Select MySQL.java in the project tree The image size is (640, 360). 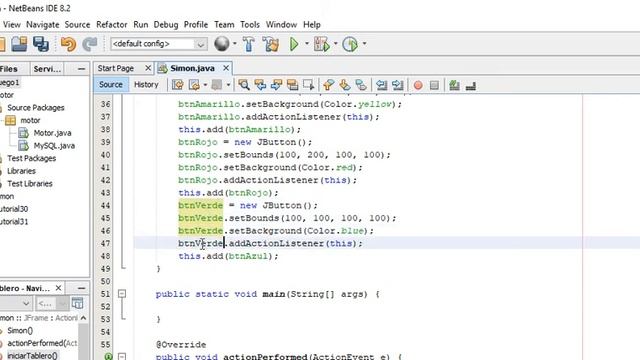click(x=54, y=146)
